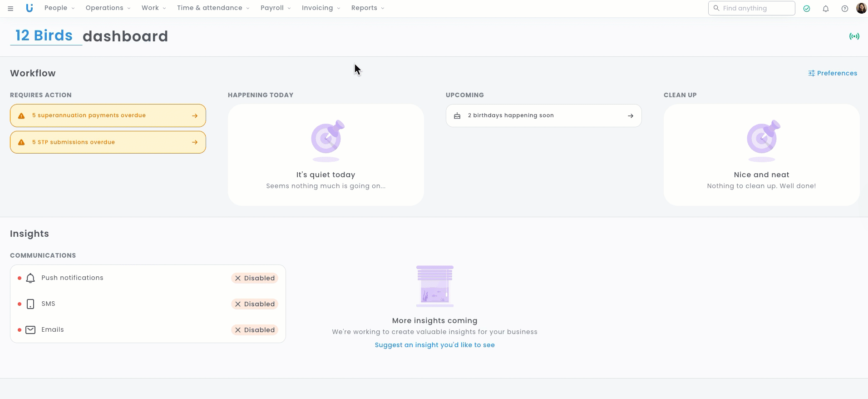This screenshot has width=868, height=399.
Task: Open the Invoicing menu
Action: [321, 8]
